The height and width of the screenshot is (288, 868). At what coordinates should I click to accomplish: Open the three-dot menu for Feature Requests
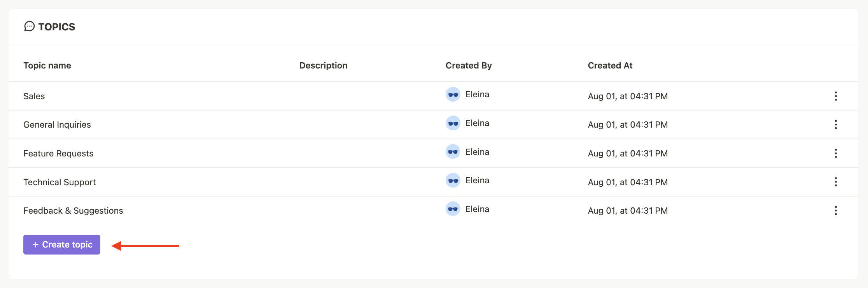pyautogui.click(x=836, y=153)
